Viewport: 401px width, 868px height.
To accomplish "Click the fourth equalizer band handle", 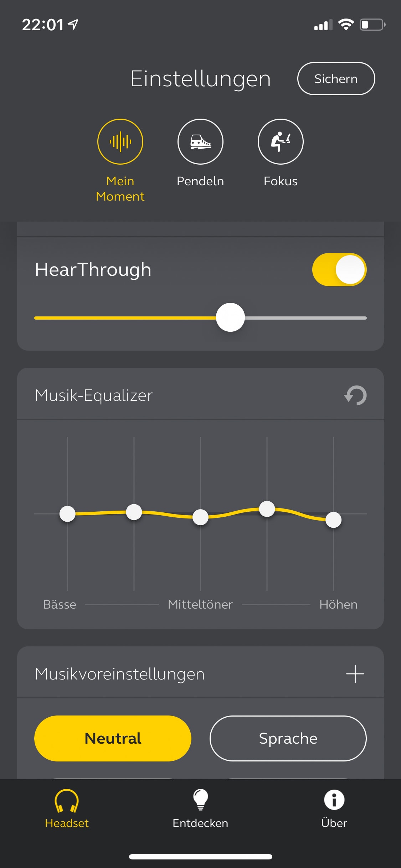I will click(x=267, y=509).
